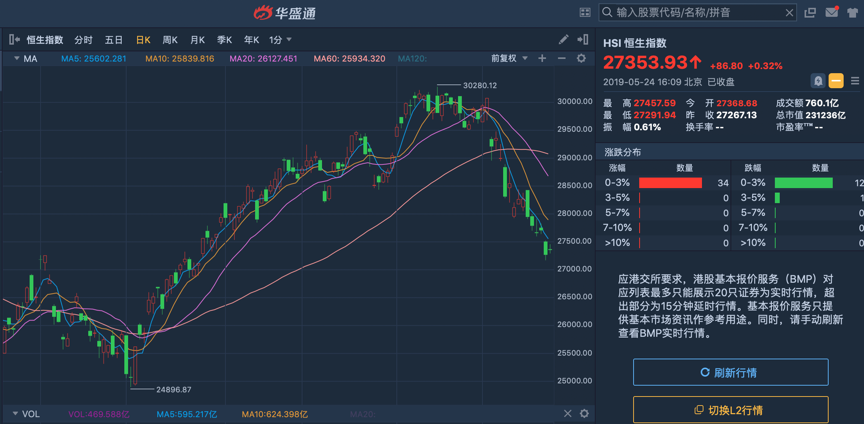Remove from watchlist yellow minus button

[x=836, y=81]
